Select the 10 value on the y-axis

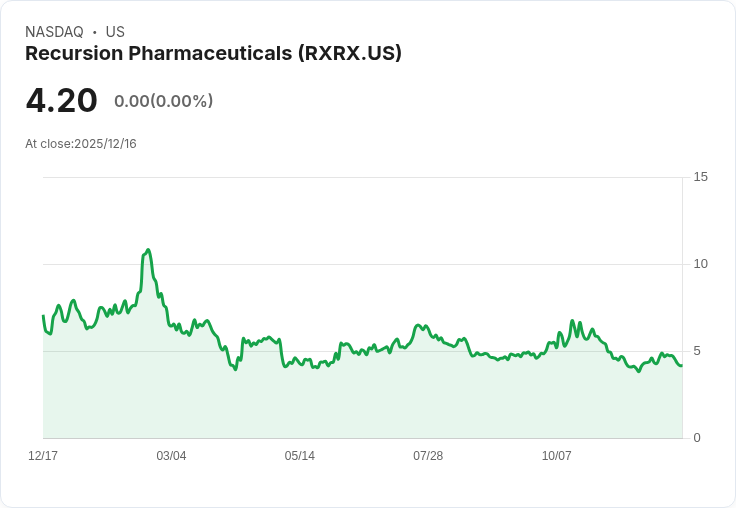coord(700,264)
